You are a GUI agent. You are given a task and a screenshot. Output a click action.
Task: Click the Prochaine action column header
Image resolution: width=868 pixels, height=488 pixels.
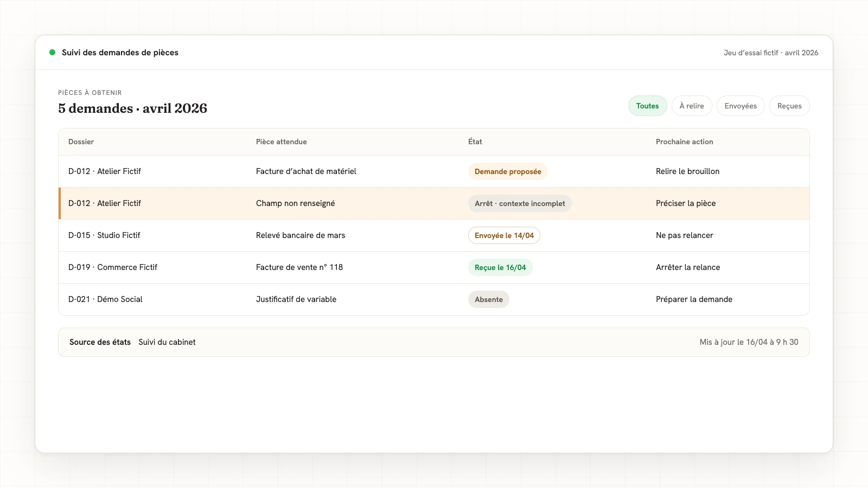pos(684,142)
